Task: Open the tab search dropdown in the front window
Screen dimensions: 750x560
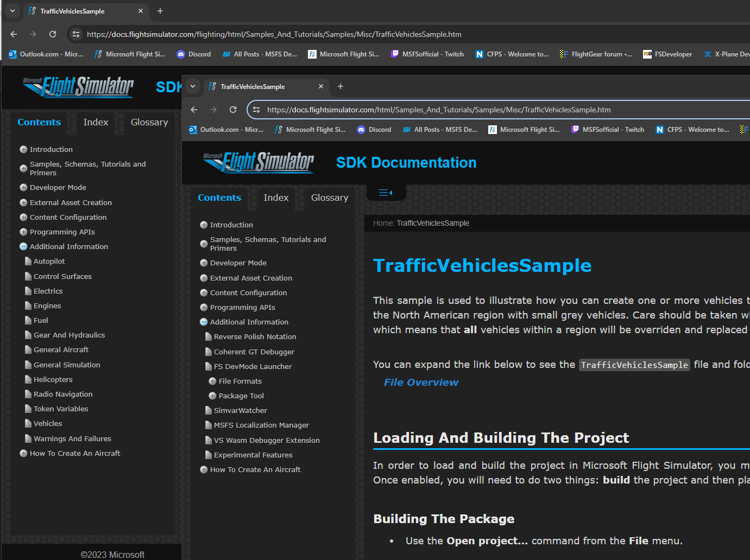Action: pos(193,86)
